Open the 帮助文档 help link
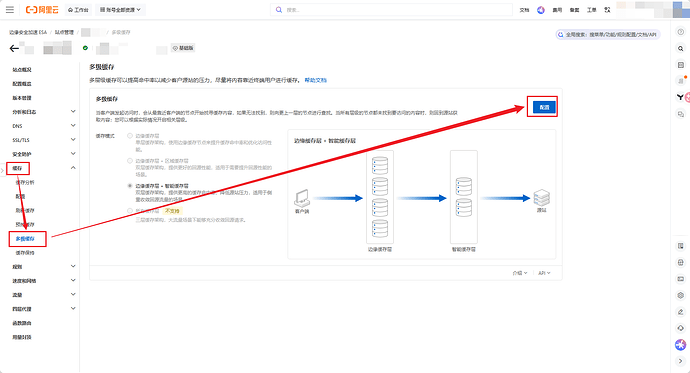 [x=316, y=80]
